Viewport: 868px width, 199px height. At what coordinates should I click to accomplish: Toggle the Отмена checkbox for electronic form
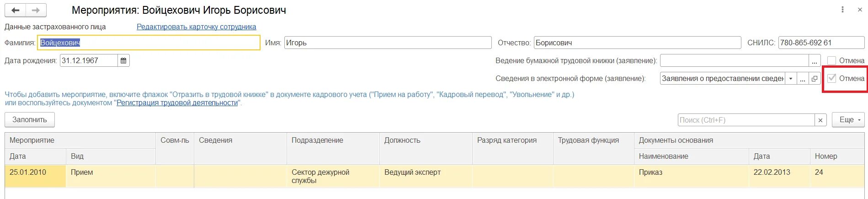point(832,78)
